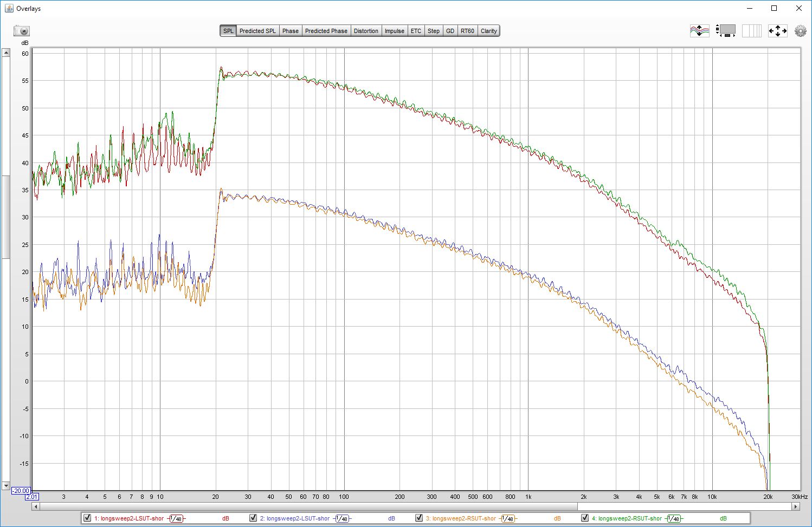
Task: Minimize the Overlays window
Action: 750,8
